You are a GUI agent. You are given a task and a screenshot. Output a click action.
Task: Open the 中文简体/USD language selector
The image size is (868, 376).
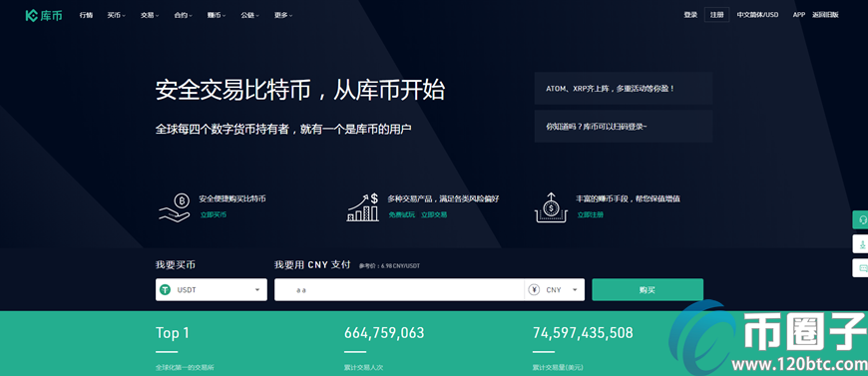[757, 15]
